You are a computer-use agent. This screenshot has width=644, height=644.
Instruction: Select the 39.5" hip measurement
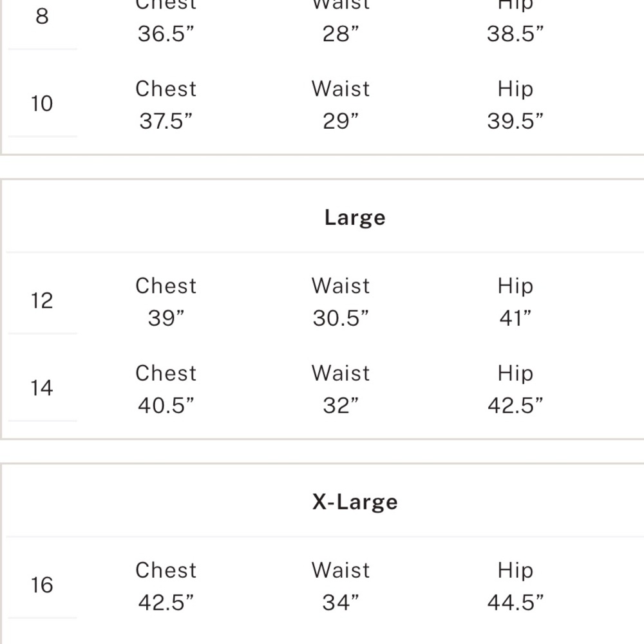click(515, 122)
